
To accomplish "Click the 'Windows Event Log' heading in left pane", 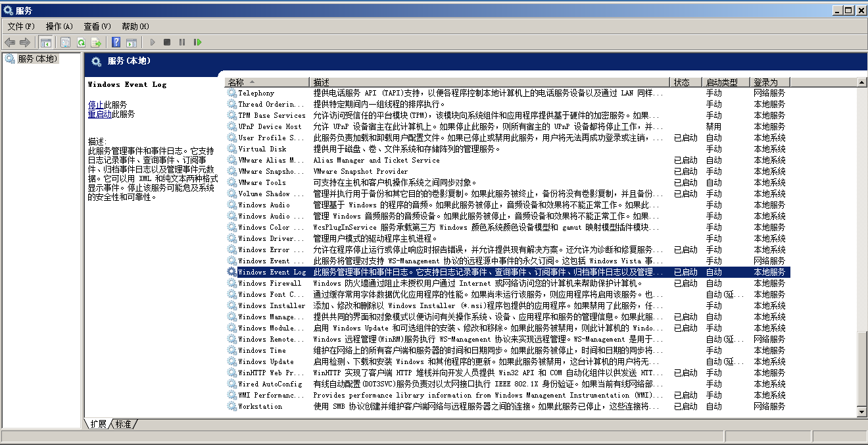I will 127,84.
